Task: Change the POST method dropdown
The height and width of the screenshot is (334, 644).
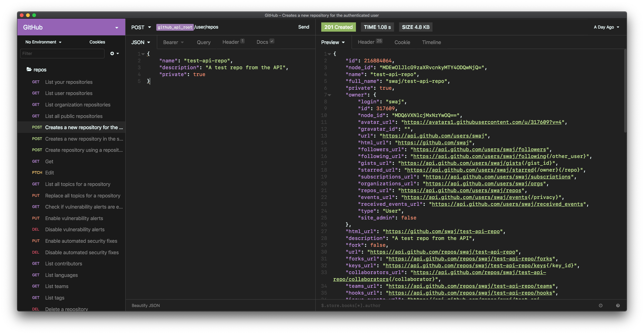Action: click(x=141, y=27)
